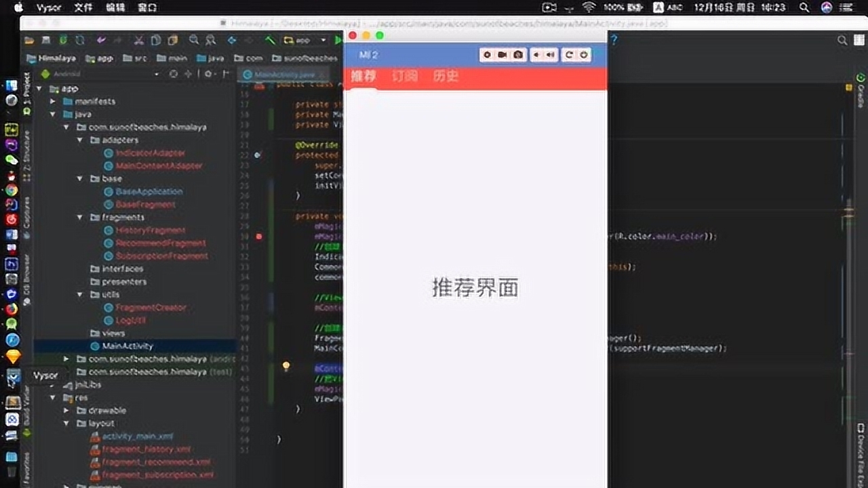868x488 pixels.
Task: Collapse the adapters package
Action: point(80,140)
